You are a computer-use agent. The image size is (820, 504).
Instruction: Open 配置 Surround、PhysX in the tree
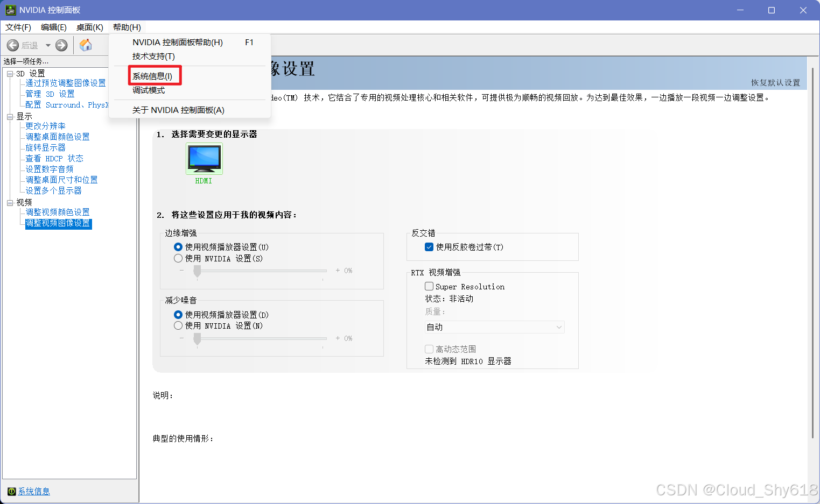[67, 104]
